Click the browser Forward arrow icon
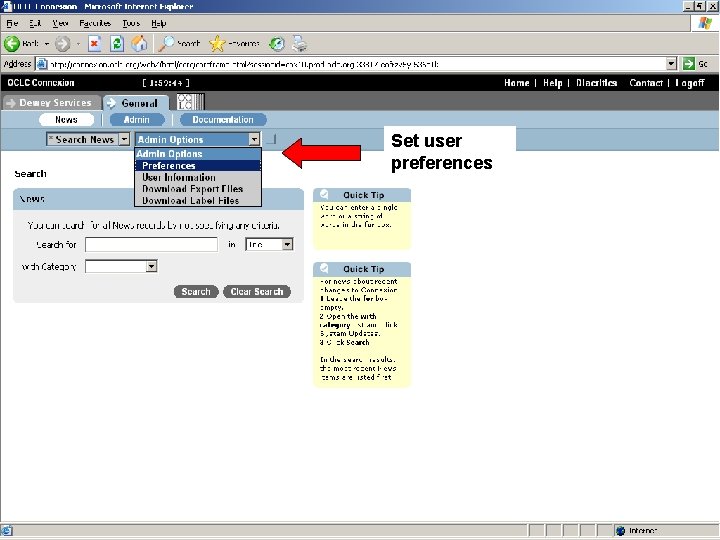This screenshot has height=540, width=720. 62,44
